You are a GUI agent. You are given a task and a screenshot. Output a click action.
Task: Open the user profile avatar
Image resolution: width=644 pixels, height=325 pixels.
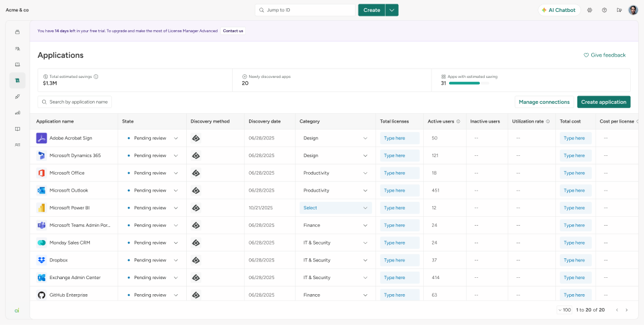(x=633, y=10)
